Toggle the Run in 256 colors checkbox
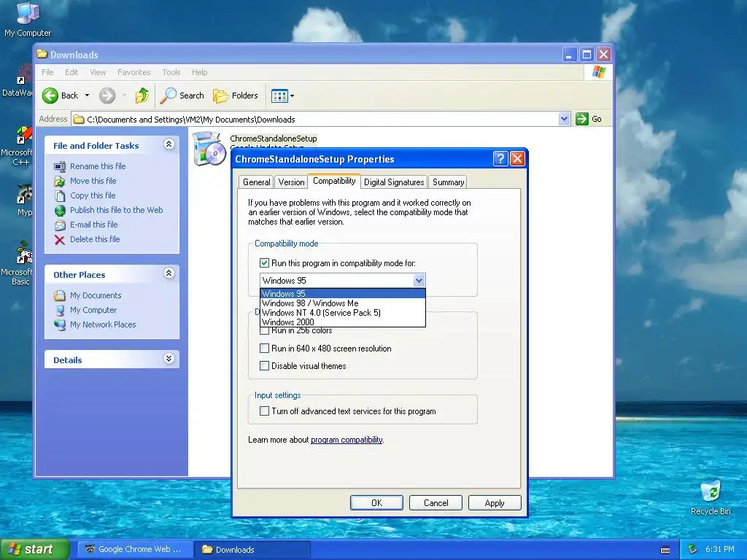Screen dimensions: 747x560 coord(264,330)
